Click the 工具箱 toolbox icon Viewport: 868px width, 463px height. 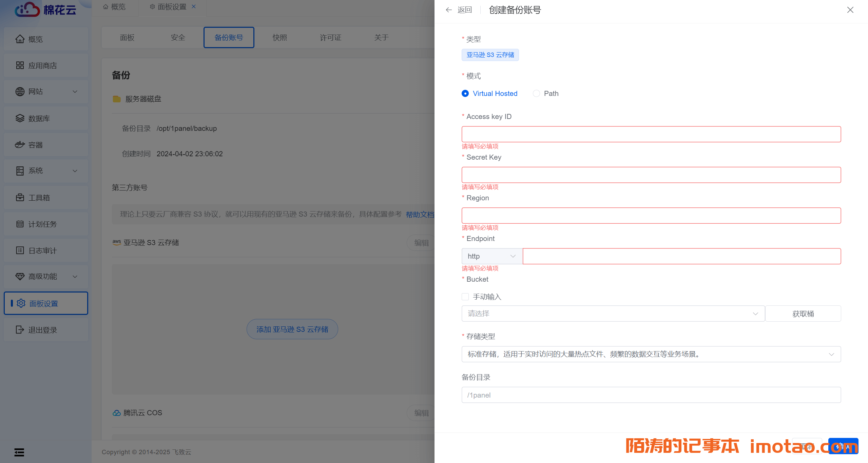(x=20, y=197)
